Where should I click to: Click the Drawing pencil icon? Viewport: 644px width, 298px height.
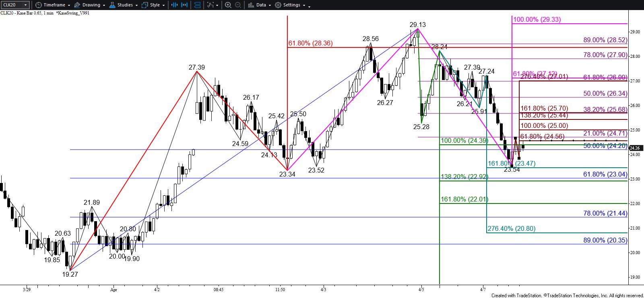[78, 5]
